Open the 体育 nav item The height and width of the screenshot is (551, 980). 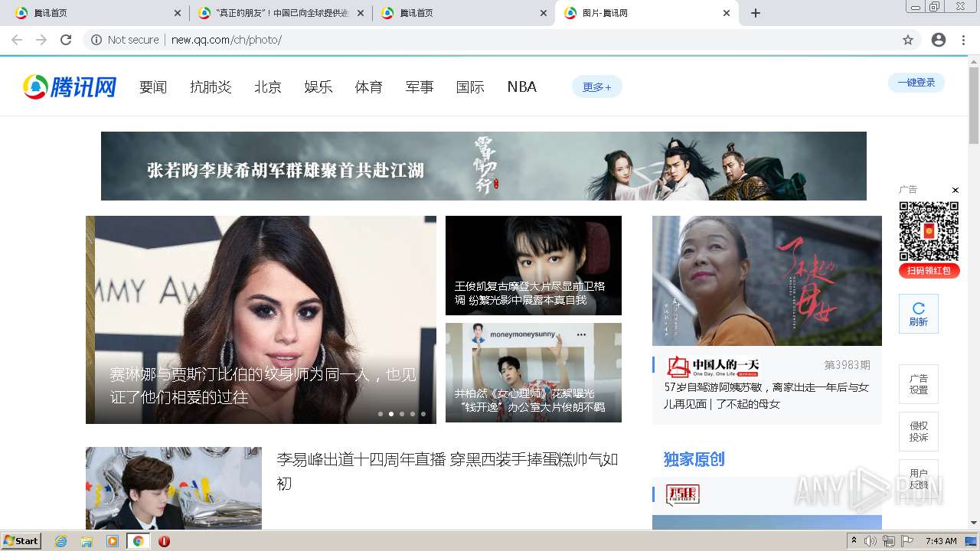point(369,87)
